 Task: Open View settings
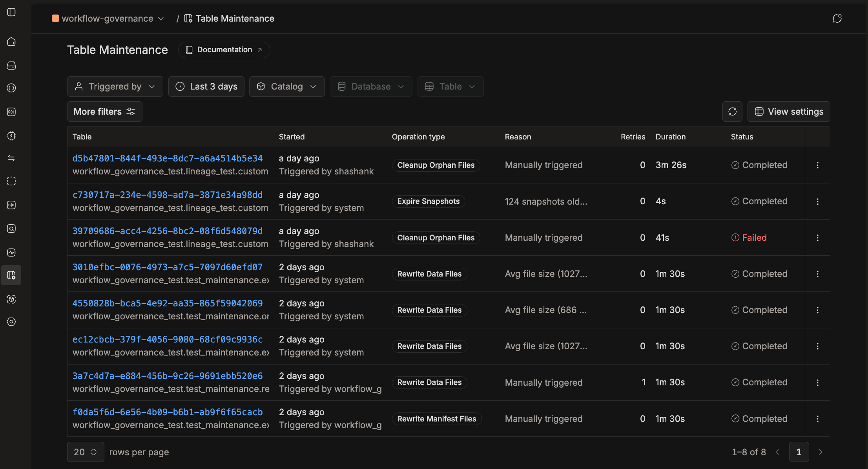click(x=789, y=112)
